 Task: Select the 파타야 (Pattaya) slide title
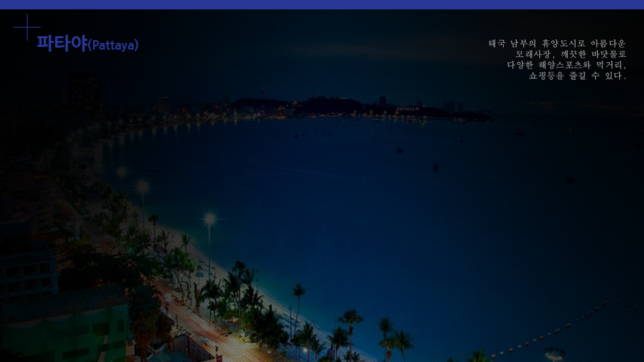[87, 44]
